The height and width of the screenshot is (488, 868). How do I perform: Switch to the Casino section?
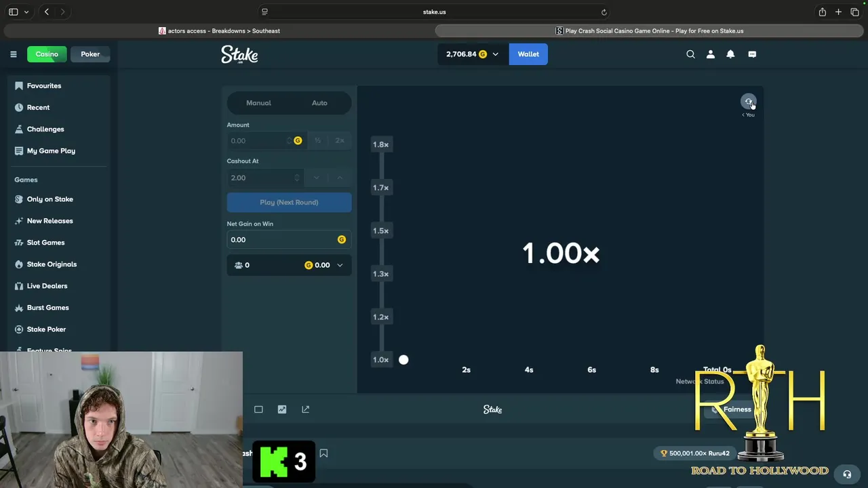tap(47, 54)
